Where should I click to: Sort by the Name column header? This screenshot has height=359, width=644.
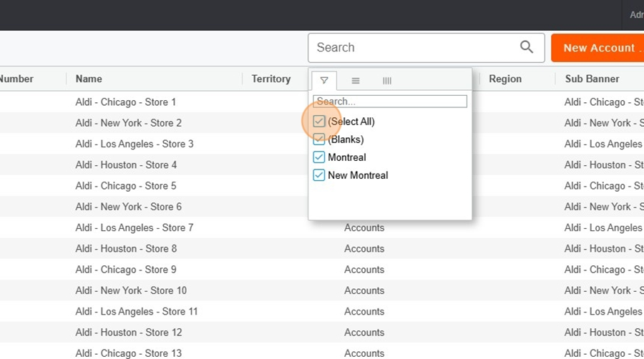[x=89, y=79]
